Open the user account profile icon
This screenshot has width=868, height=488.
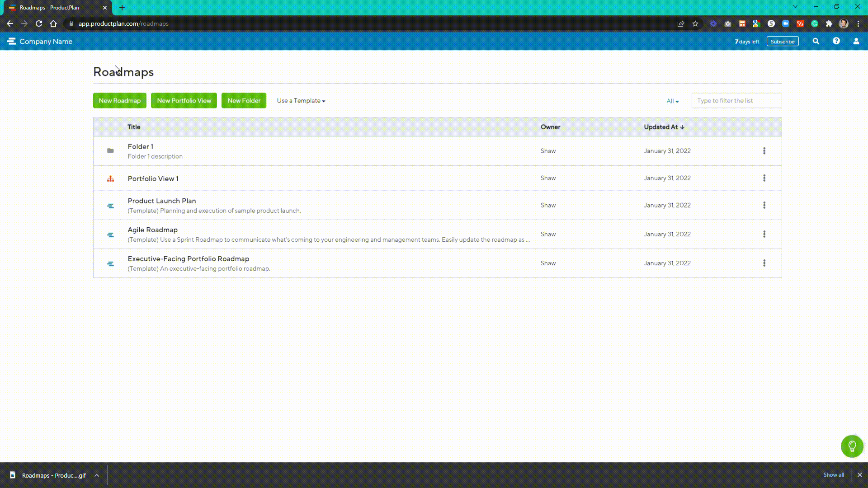click(x=856, y=41)
